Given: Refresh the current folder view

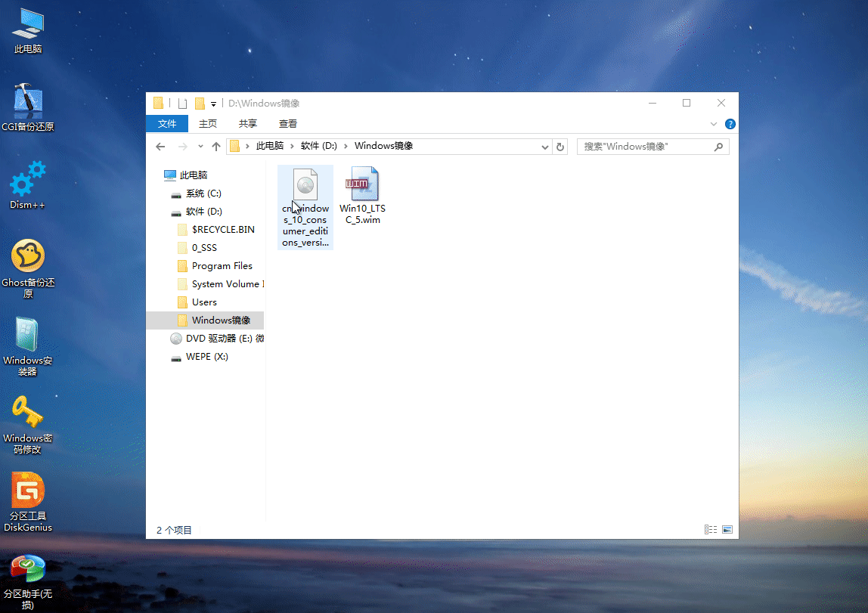Looking at the screenshot, I should pos(560,147).
